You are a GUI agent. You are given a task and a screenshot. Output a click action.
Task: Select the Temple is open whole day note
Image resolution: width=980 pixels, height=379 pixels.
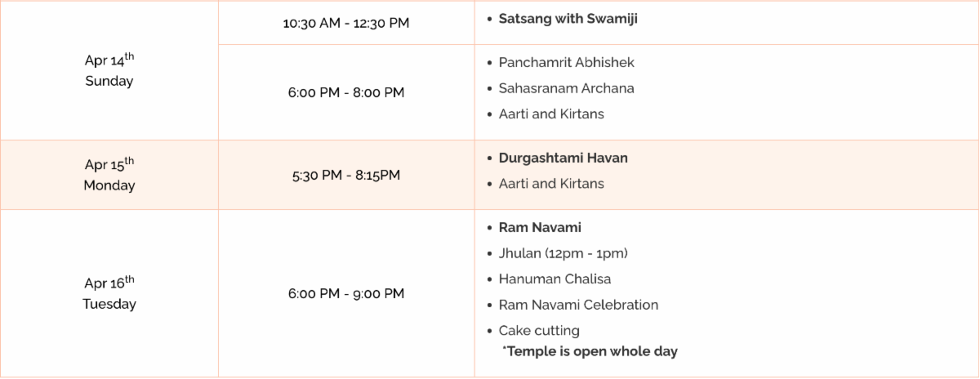tap(590, 352)
